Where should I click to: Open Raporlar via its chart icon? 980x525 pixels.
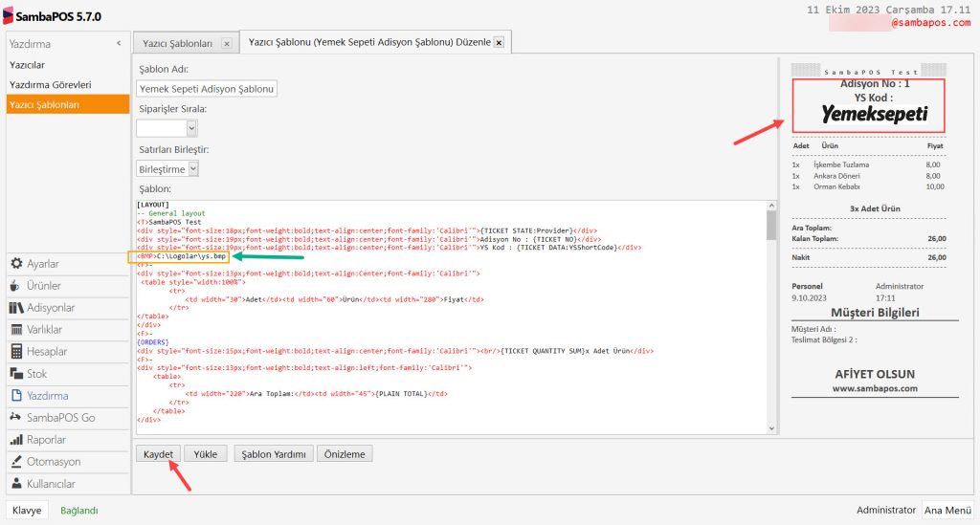pyautogui.click(x=16, y=440)
